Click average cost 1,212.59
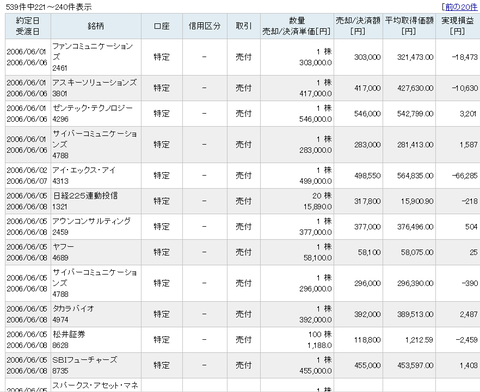 pyautogui.click(x=419, y=340)
